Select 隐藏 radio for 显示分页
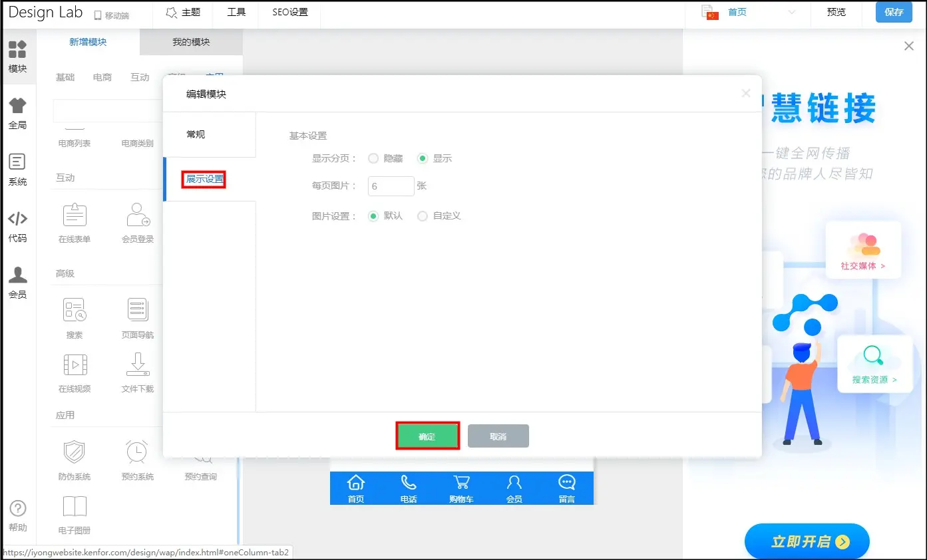The image size is (927, 560). pyautogui.click(x=373, y=158)
